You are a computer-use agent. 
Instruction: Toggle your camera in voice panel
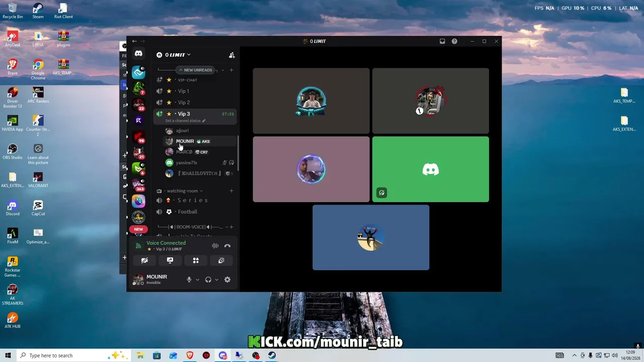pos(144,260)
